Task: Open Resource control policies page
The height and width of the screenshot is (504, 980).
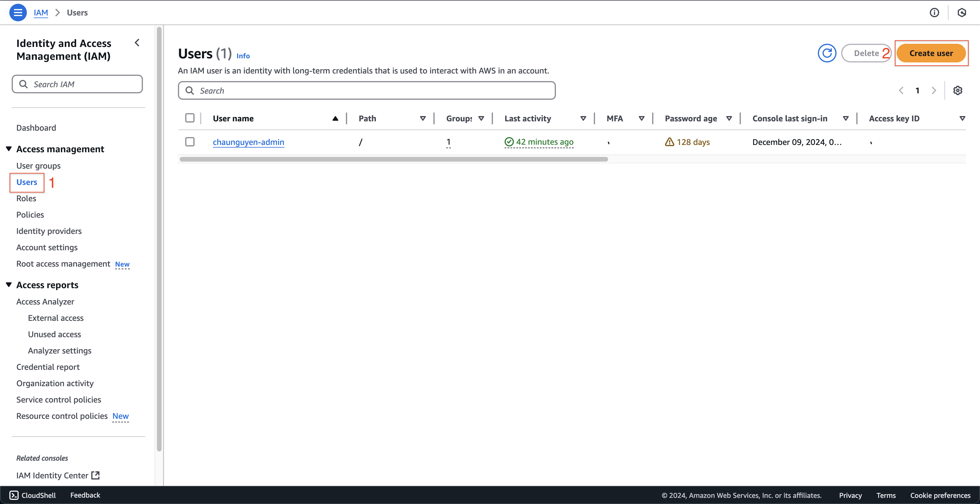Action: click(62, 416)
